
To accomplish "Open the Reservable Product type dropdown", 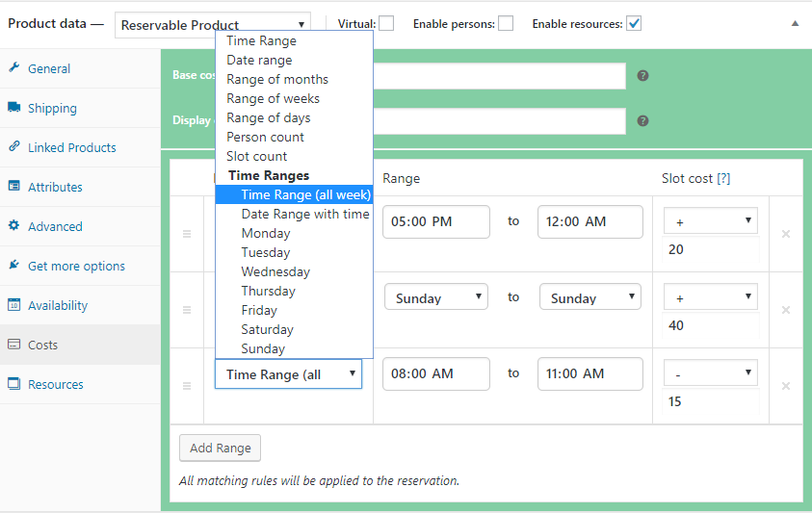I will click(213, 25).
